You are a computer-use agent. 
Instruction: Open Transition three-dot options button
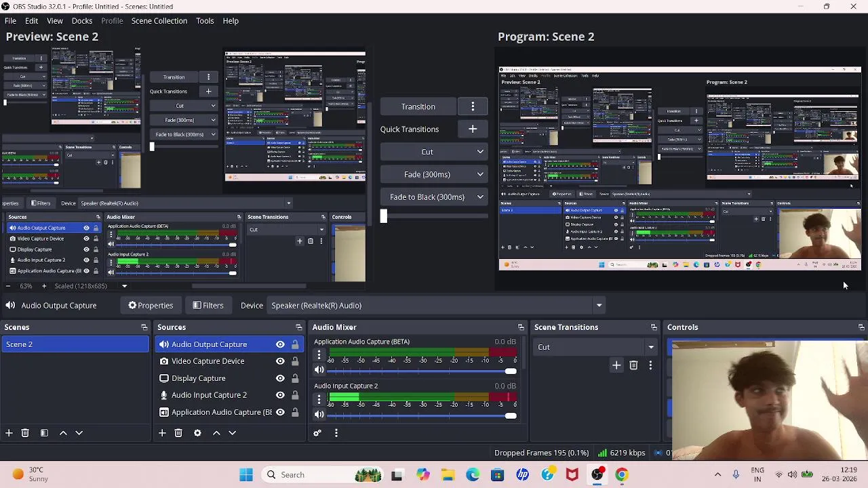[473, 106]
